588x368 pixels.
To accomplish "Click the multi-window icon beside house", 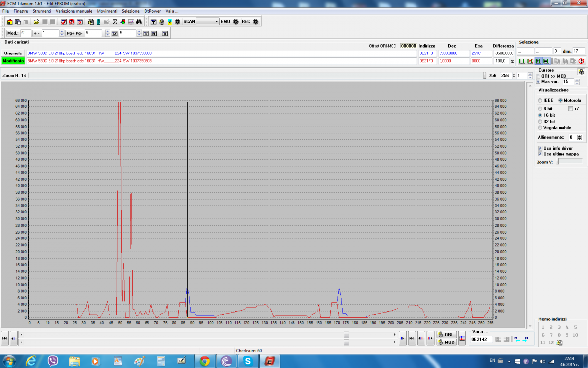I will pyautogui.click(x=18, y=22).
